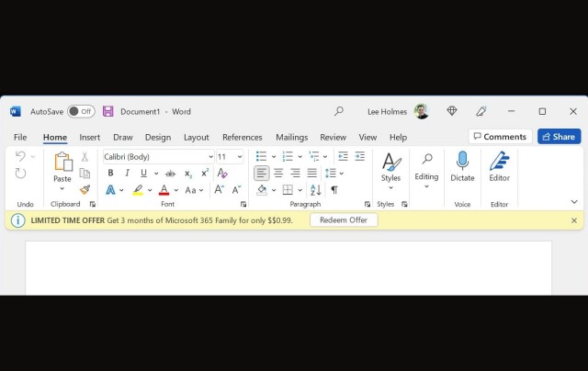Open the Font dialog launcher

[243, 204]
